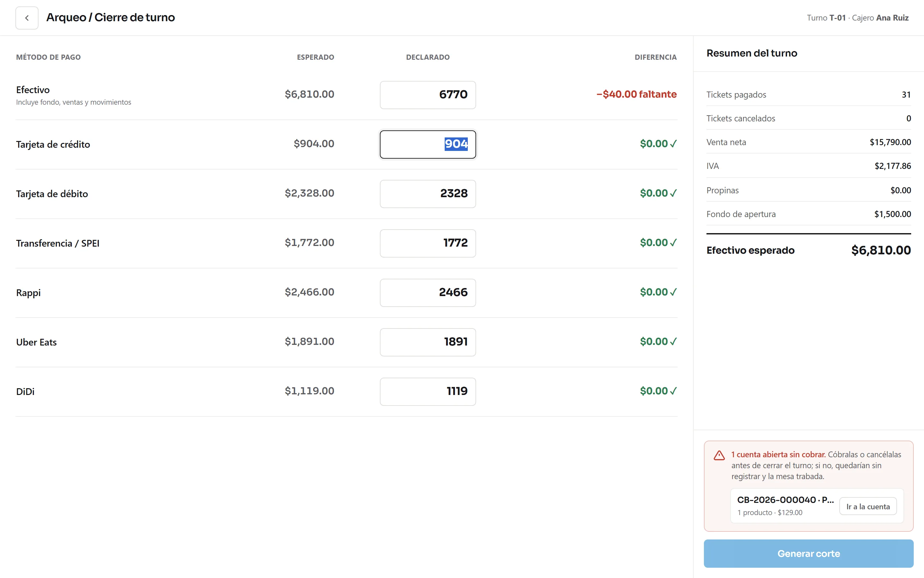Click the cashier name Ana Ruiz
Viewport: 924px width, 578px height.
[x=892, y=18]
